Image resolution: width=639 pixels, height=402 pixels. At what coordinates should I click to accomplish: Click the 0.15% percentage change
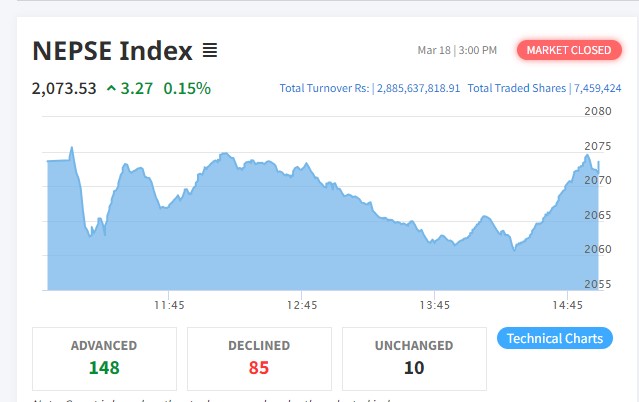click(x=187, y=88)
